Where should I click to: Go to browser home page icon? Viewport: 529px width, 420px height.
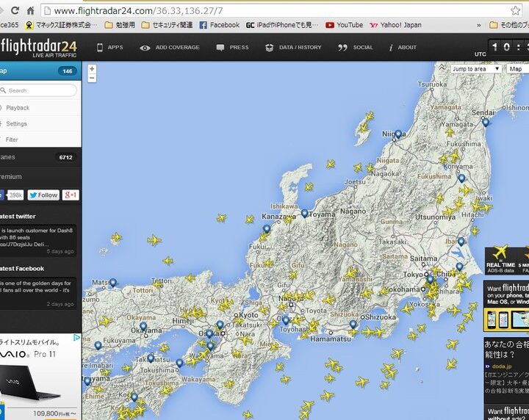30,11
